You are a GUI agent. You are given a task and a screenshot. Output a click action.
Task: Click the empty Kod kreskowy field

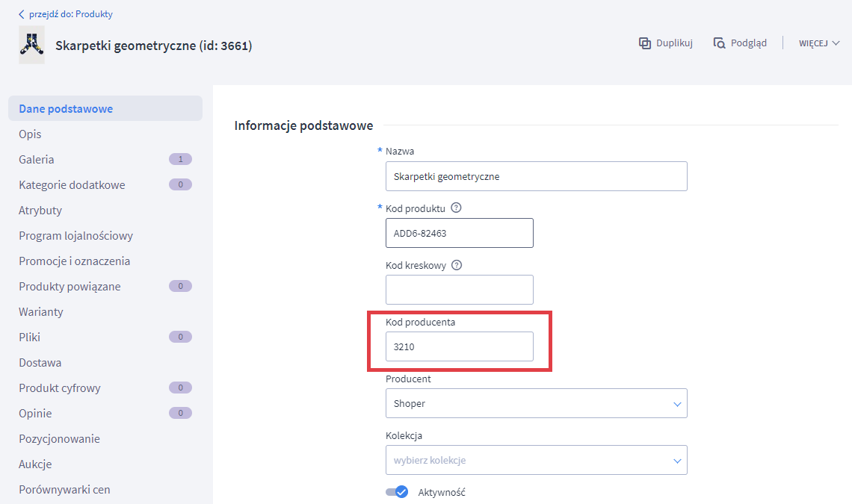tap(459, 290)
